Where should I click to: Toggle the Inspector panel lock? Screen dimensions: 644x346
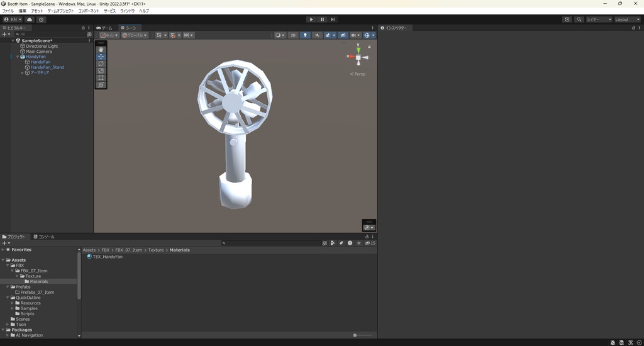click(633, 28)
